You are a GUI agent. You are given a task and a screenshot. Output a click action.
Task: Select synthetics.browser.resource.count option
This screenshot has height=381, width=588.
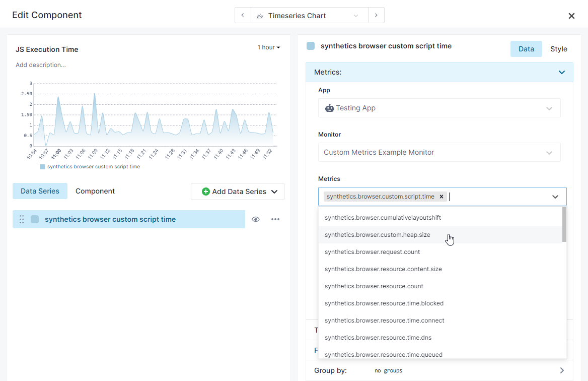[440, 286]
